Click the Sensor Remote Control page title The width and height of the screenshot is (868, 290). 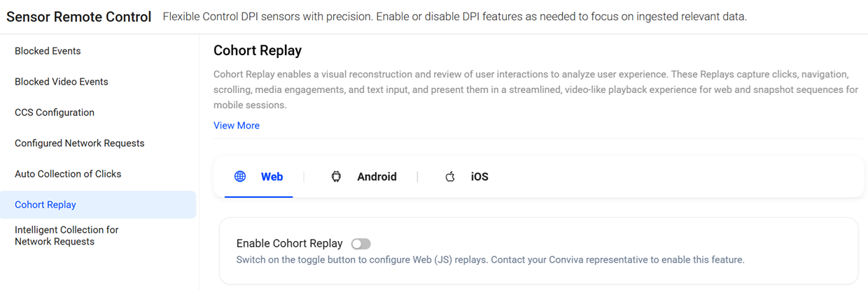[78, 17]
